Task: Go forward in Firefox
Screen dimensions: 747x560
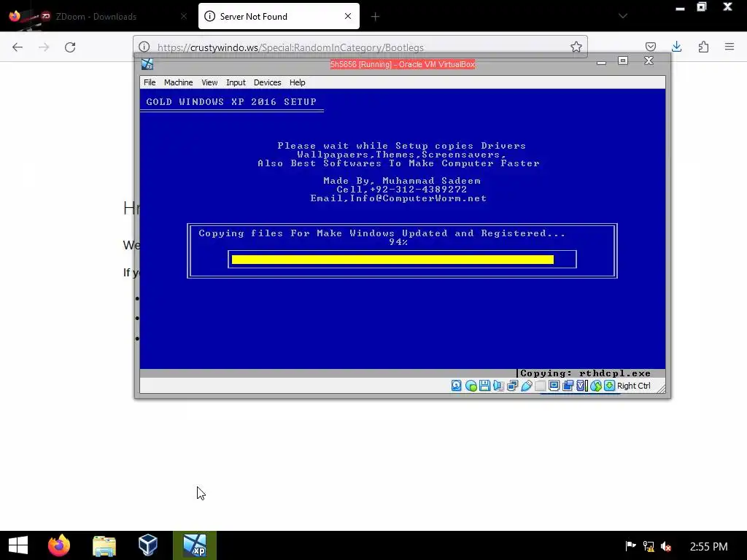Action: point(44,47)
